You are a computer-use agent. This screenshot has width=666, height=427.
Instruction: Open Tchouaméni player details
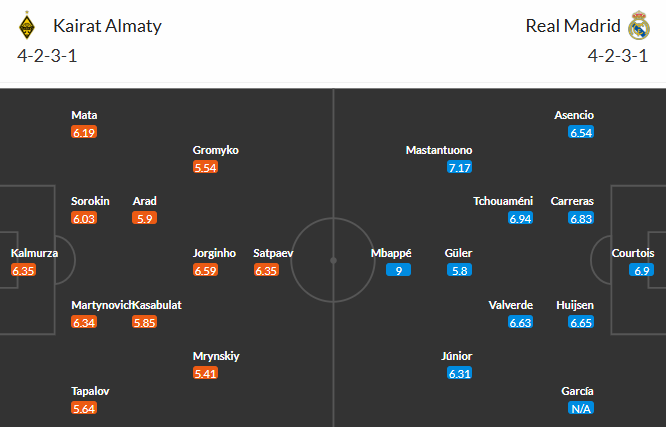click(503, 201)
